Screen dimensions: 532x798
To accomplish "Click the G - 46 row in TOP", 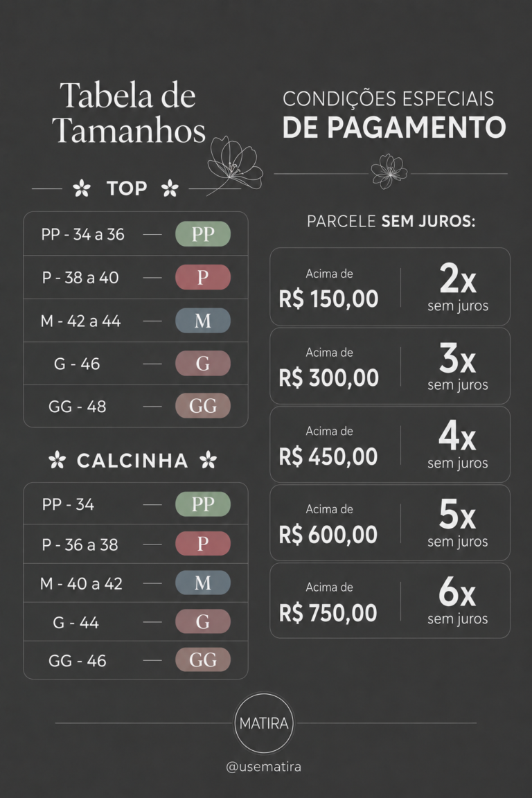I will point(135,364).
